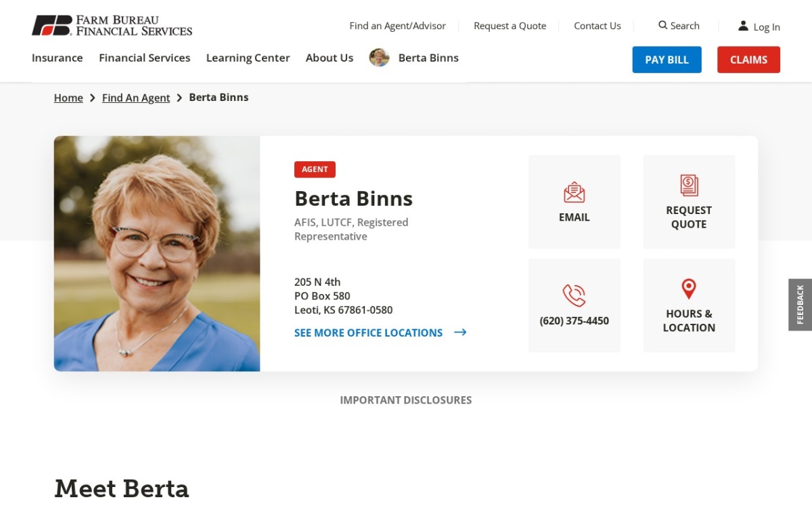Screen dimensions: 812x508
Task: Click the Request Quote label text
Action: 689,217
